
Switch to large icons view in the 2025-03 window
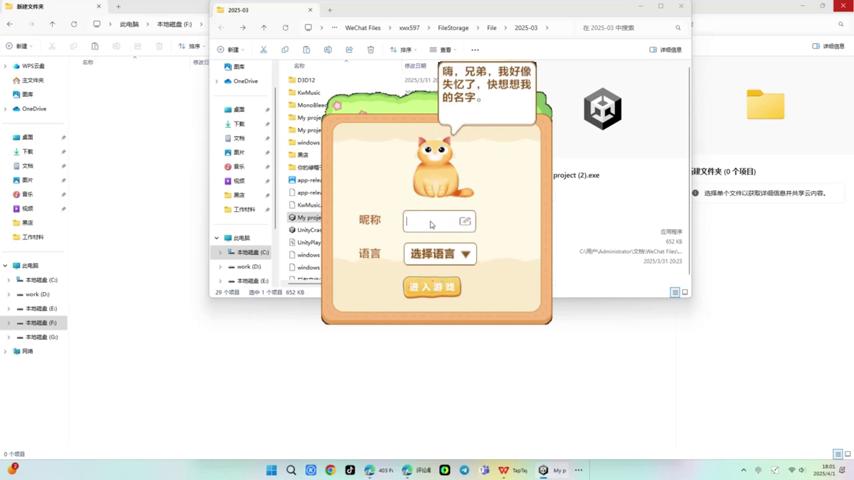pos(685,293)
